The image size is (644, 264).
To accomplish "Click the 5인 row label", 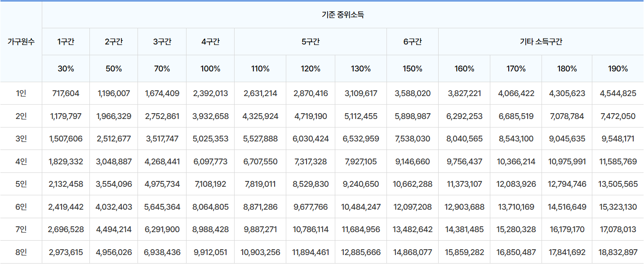I will pyautogui.click(x=21, y=184).
